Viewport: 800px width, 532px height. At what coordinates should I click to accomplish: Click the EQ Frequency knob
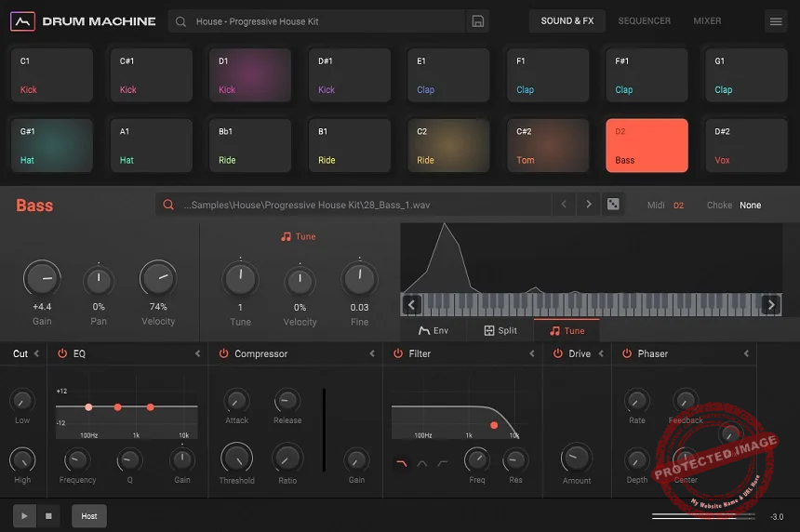(x=77, y=460)
